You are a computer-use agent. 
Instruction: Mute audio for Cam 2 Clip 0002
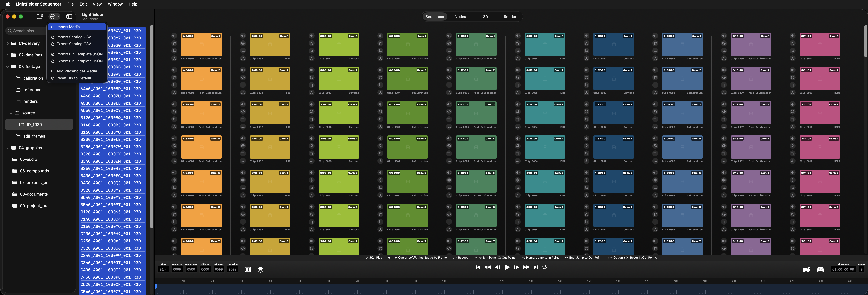[243, 70]
